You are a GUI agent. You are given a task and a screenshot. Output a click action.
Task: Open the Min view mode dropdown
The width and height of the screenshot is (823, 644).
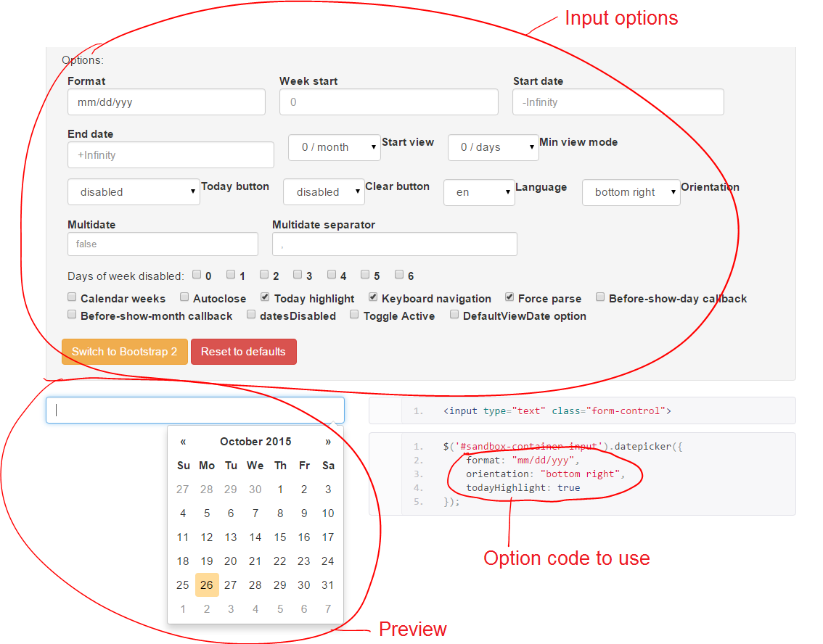[x=493, y=147]
